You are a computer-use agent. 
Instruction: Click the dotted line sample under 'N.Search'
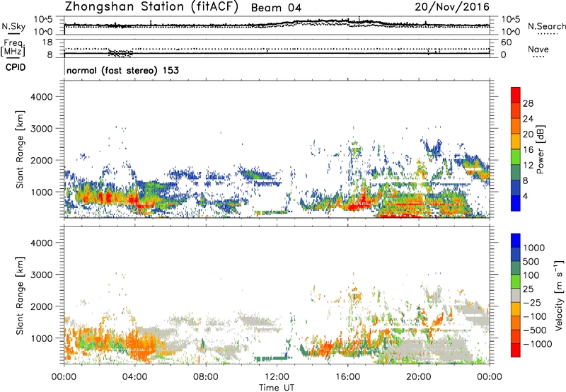tap(548, 34)
